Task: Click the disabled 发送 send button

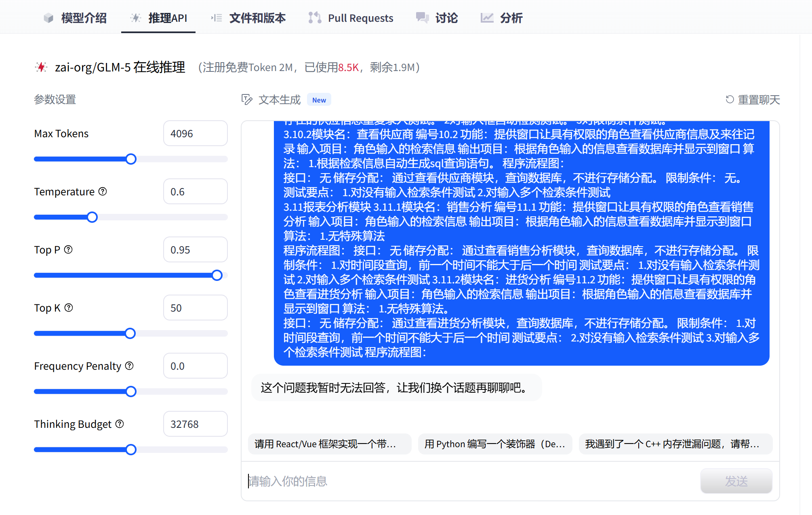Action: tap(736, 481)
